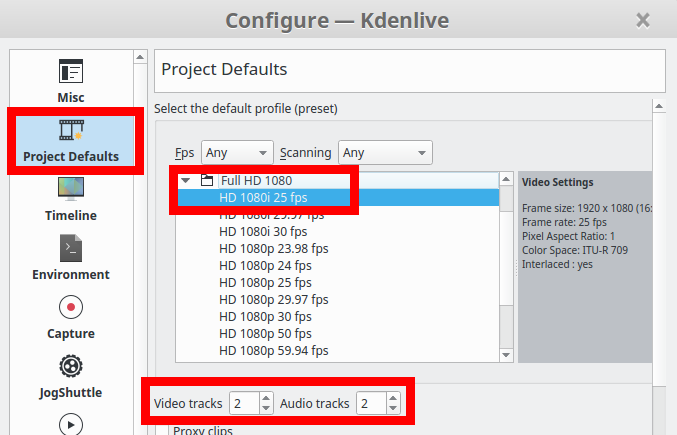Open the Scanning filter dropdown

point(385,152)
